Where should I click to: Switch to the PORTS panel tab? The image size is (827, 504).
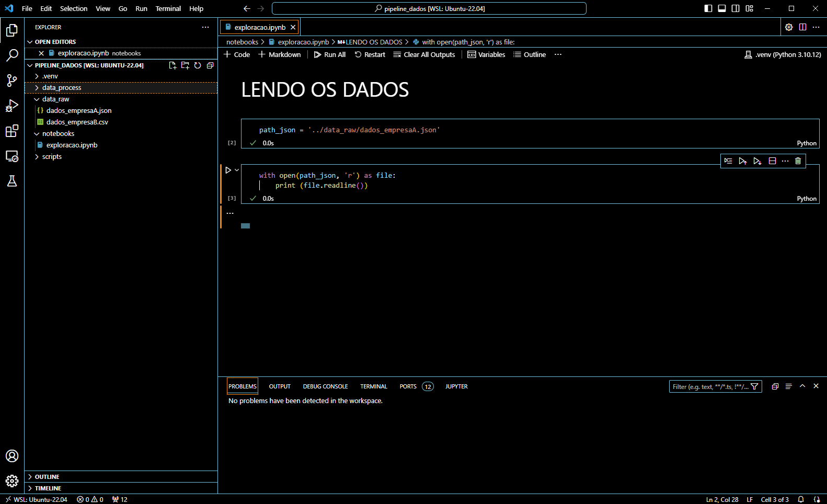pos(408,386)
